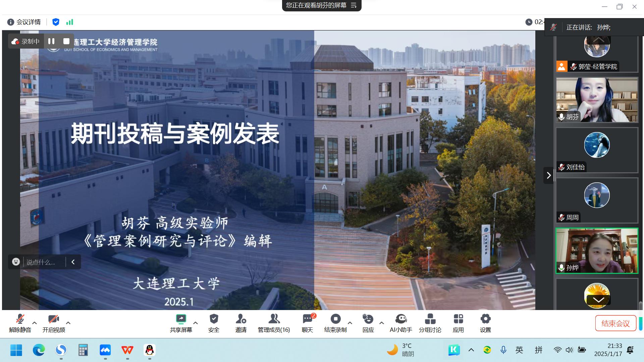This screenshot has height=362, width=644.
Task: Open the 应用 apps icon
Action: pyautogui.click(x=458, y=319)
